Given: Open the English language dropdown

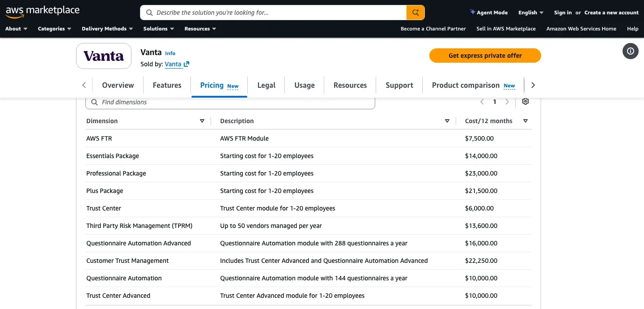Looking at the screenshot, I should (x=531, y=13).
